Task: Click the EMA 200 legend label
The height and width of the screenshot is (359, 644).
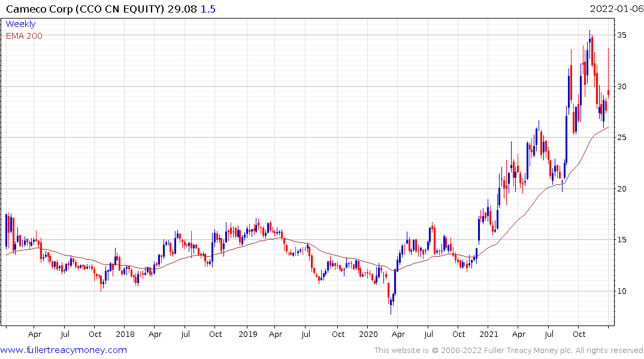Action: 24,36
